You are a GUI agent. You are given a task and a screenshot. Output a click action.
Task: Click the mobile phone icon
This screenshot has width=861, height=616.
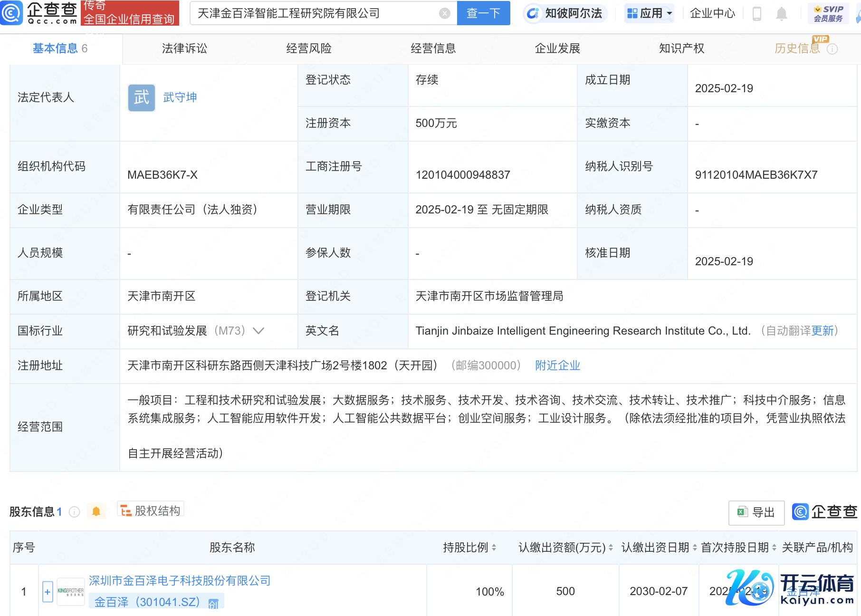click(x=757, y=14)
